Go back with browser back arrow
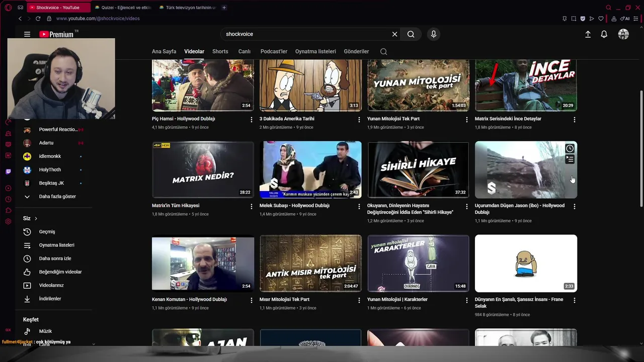The height and width of the screenshot is (362, 644). pos(20,19)
